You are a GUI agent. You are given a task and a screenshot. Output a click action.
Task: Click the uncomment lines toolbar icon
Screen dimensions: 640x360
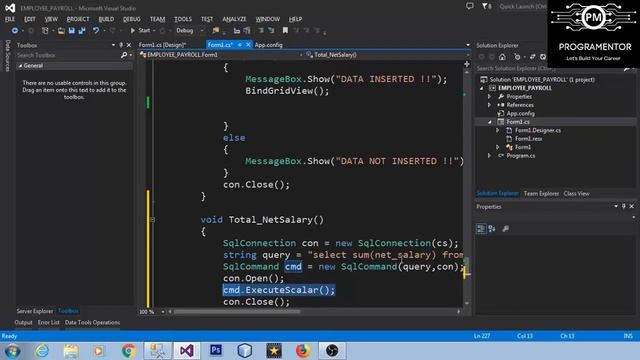coord(271,31)
